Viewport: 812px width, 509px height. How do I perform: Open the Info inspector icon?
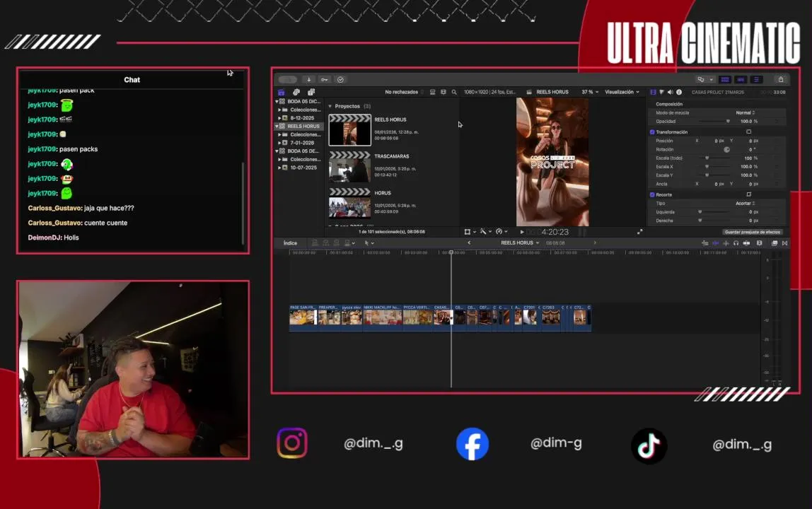point(679,92)
